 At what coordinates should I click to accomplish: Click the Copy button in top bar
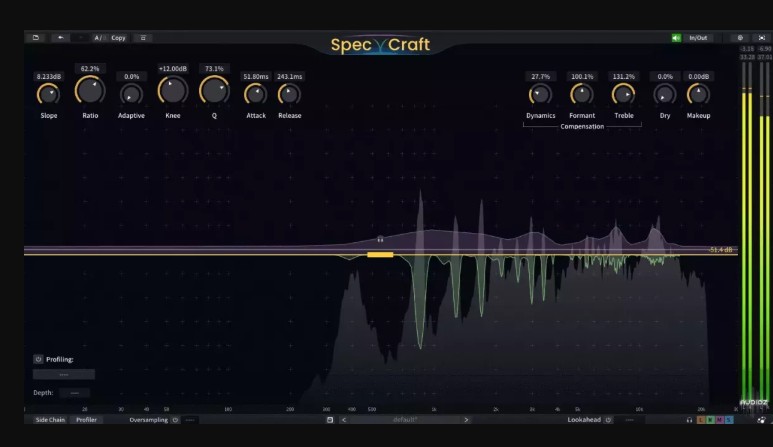pyautogui.click(x=118, y=38)
